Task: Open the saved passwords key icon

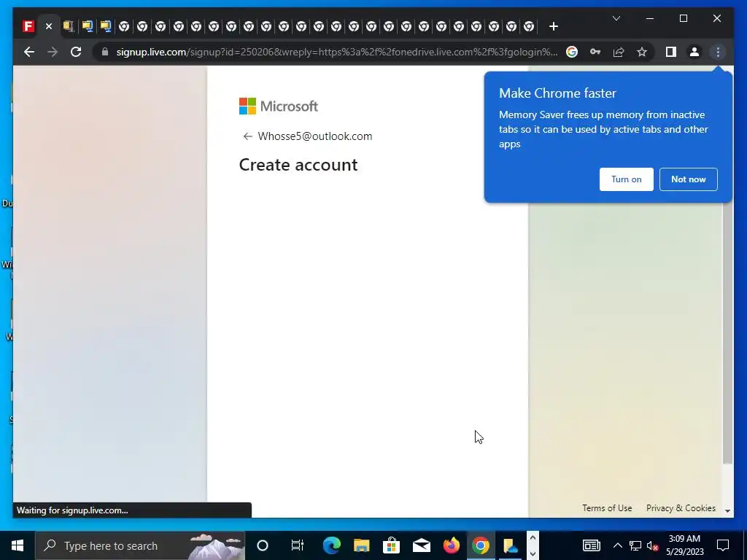Action: (595, 52)
